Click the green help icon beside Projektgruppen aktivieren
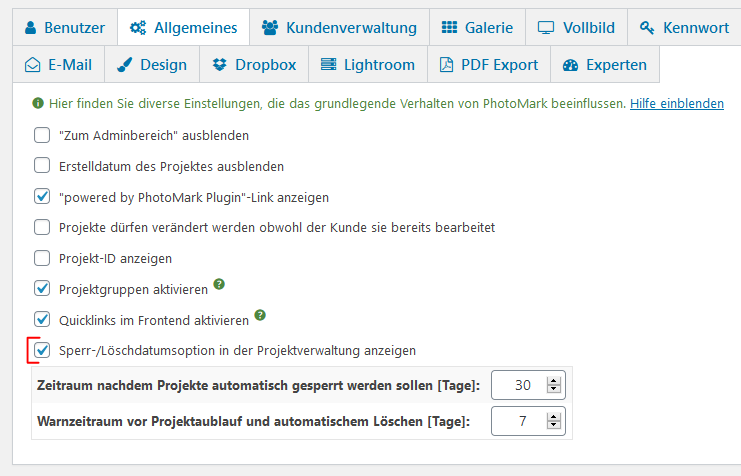Screen dimensions: 741x476 (x=219, y=285)
